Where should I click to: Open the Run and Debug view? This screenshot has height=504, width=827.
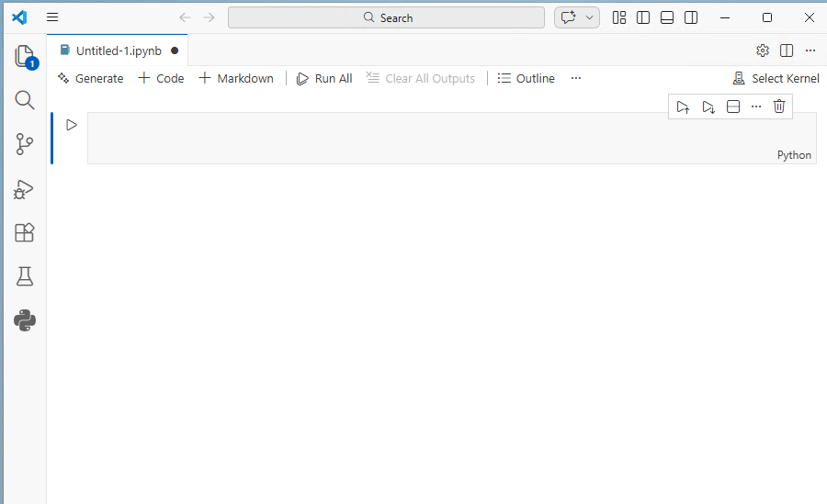coord(24,189)
